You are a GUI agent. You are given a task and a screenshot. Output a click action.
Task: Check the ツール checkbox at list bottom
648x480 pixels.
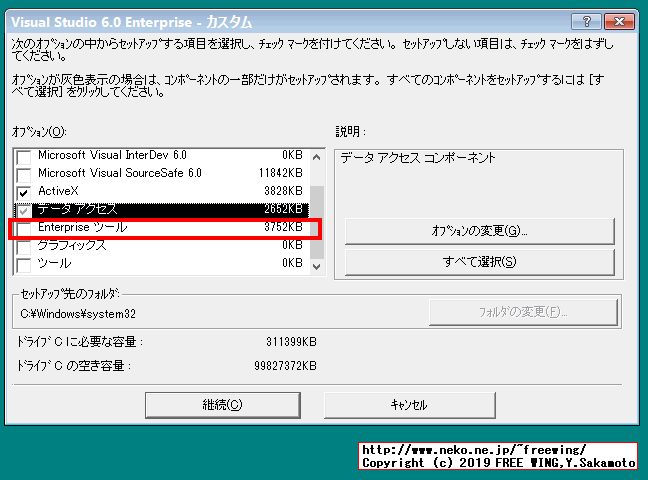click(24, 265)
